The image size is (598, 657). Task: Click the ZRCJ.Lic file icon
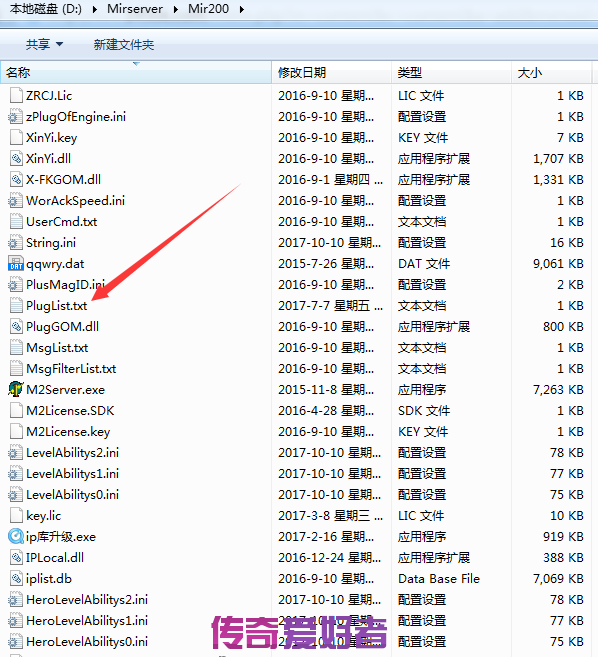pos(16,96)
